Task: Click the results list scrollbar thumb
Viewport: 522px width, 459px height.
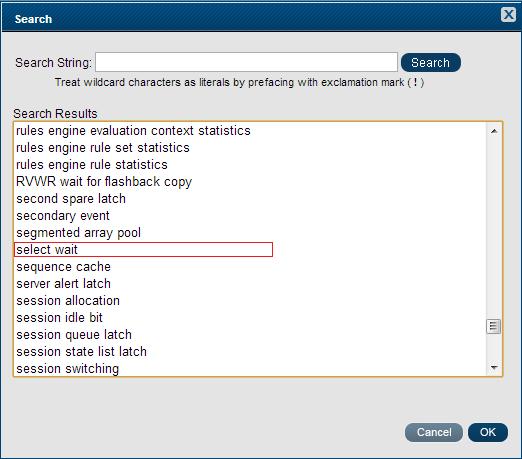Action: pyautogui.click(x=493, y=326)
